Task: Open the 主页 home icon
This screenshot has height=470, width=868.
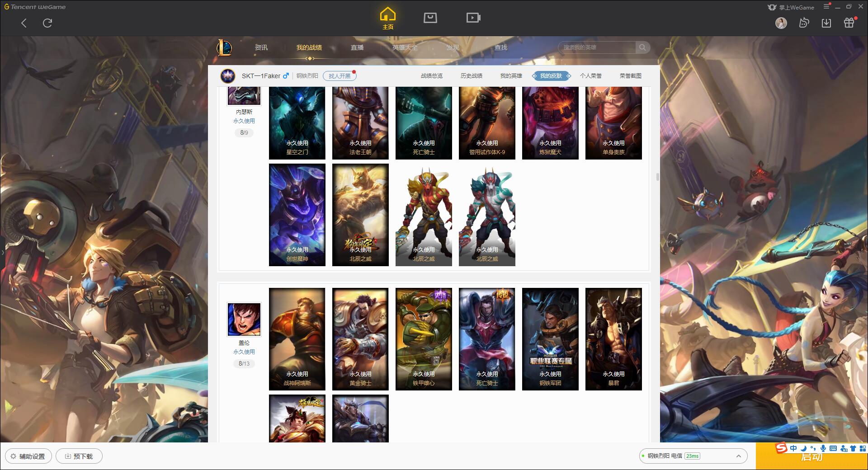Action: [388, 18]
